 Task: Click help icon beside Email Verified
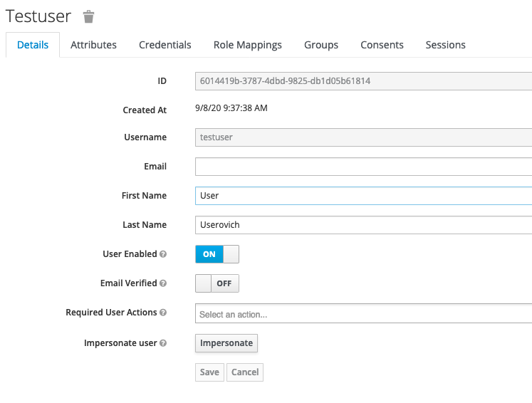(163, 283)
